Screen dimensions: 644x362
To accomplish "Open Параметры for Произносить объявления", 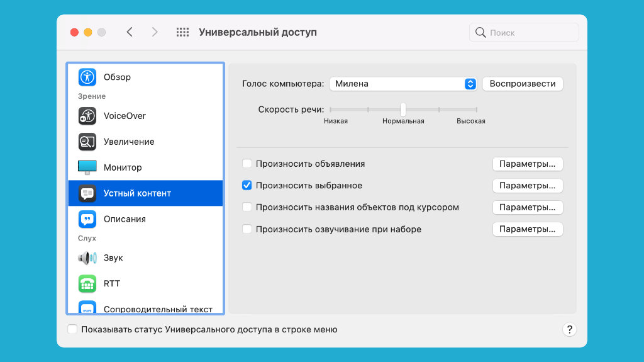I will pos(527,164).
